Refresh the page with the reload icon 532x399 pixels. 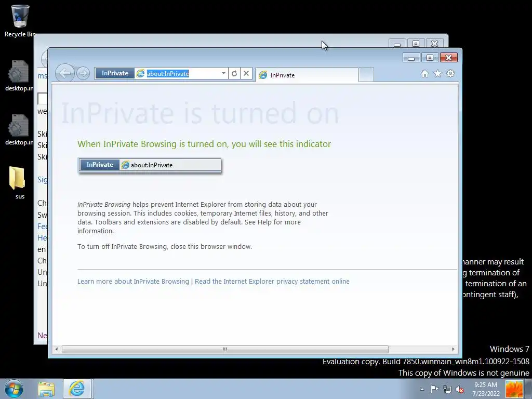click(x=234, y=73)
